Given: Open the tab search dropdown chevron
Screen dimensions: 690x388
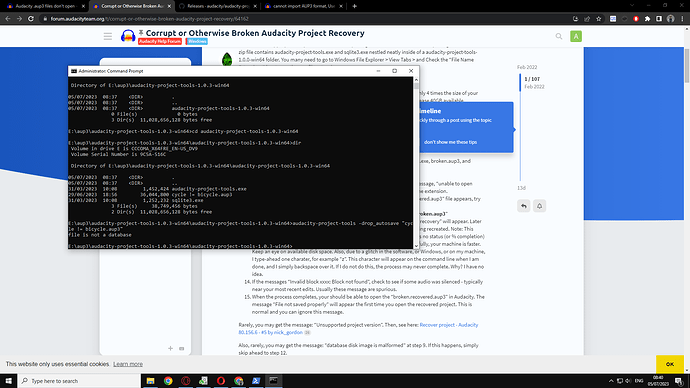Looking at the screenshot, I should coord(632,6).
